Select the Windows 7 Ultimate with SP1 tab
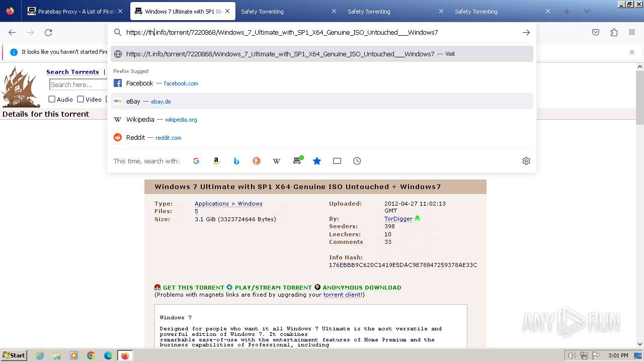Screen dimensions: 644x362 (183, 11)
